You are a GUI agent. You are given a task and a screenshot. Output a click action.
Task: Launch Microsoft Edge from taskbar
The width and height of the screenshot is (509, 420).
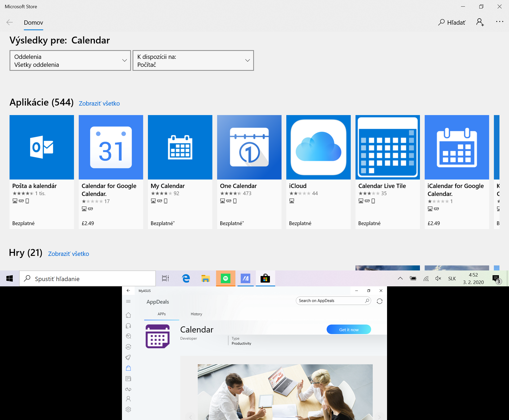(186, 278)
